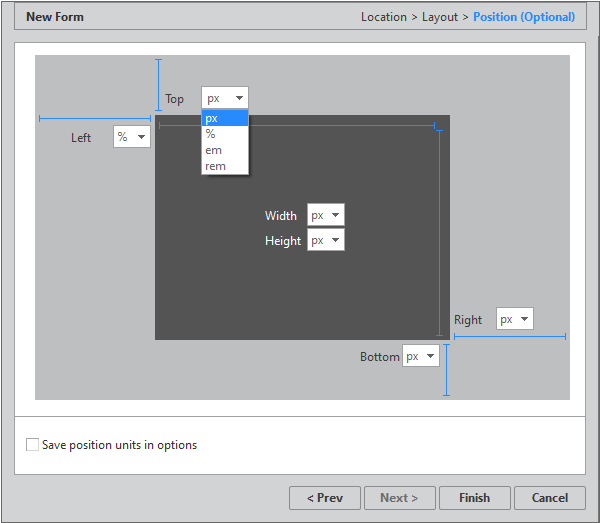600x523 pixels.
Task: Click the blue Left margin indicator
Action: coord(94,118)
